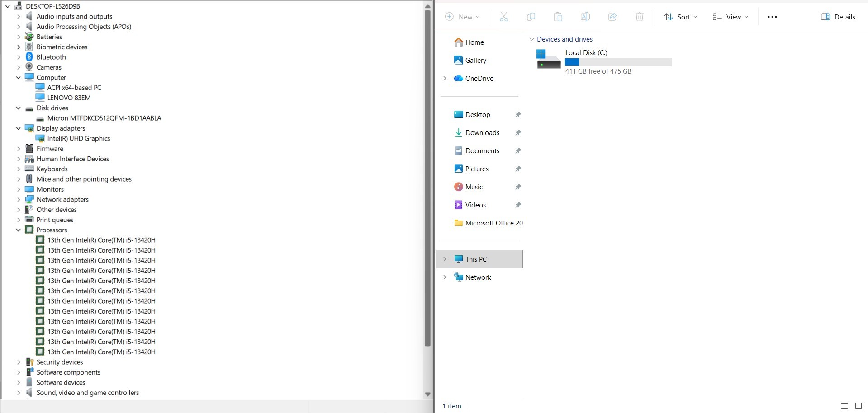Click the Cut scissors icon in toolbar
Viewport: 868px width, 413px height.
(503, 17)
